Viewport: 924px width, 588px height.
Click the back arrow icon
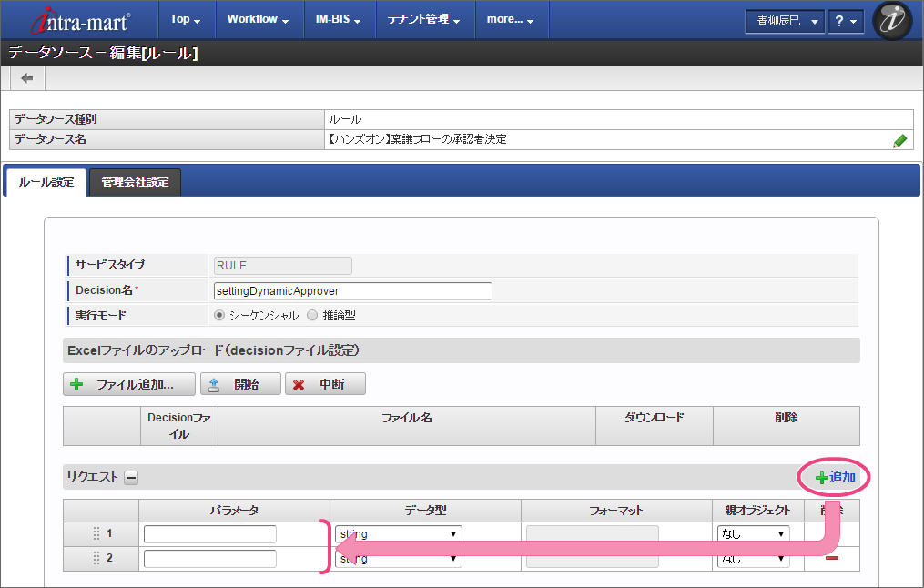[x=26, y=78]
